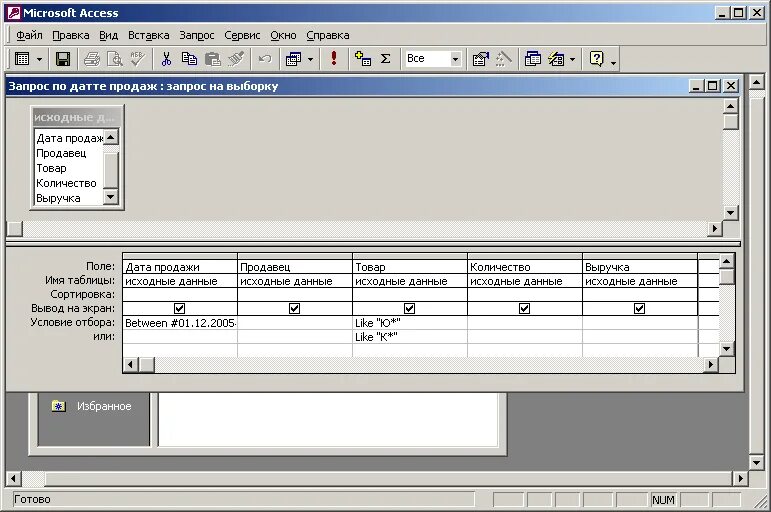Save the query with the floppy icon
Screen dimensions: 771x512
63,59
